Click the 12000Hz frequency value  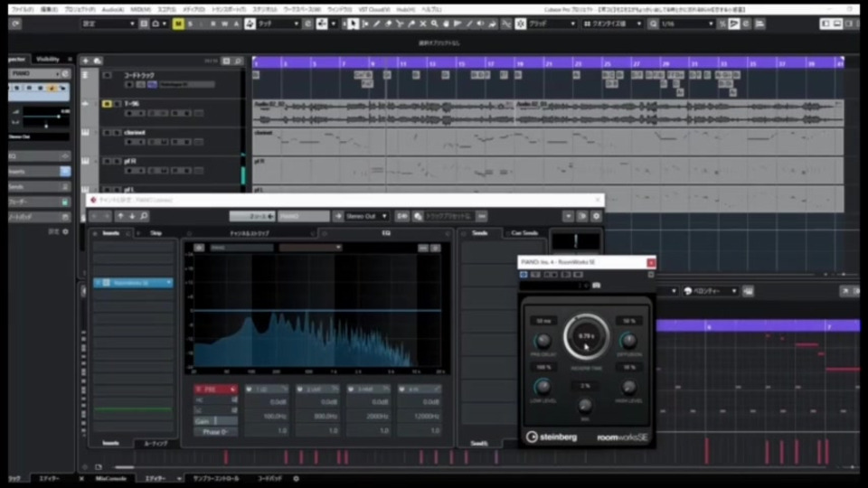pyautogui.click(x=426, y=416)
